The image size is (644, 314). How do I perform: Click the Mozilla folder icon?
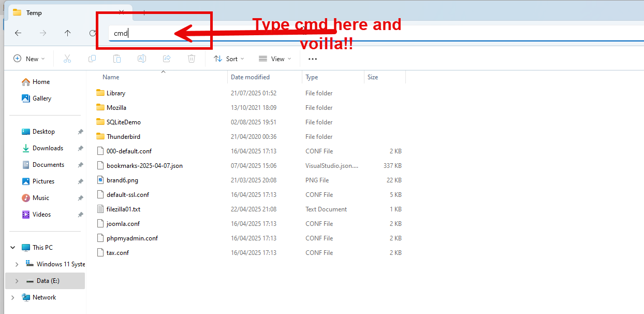[x=100, y=108]
